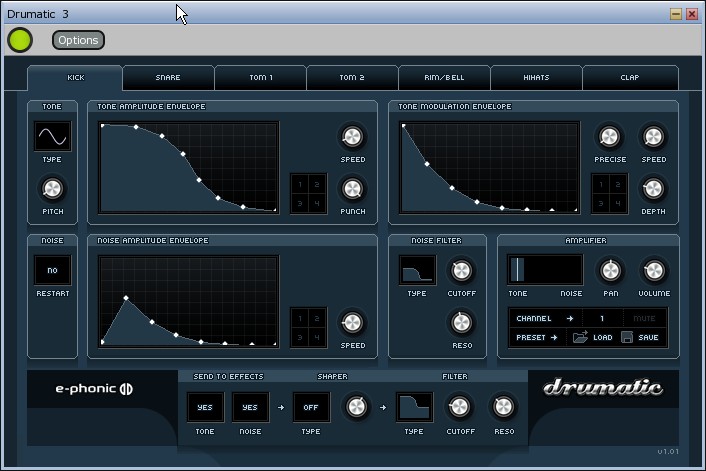This screenshot has width=706, height=471.
Task: Click the Tone Modulation Envelope Speed knob
Action: (653, 137)
